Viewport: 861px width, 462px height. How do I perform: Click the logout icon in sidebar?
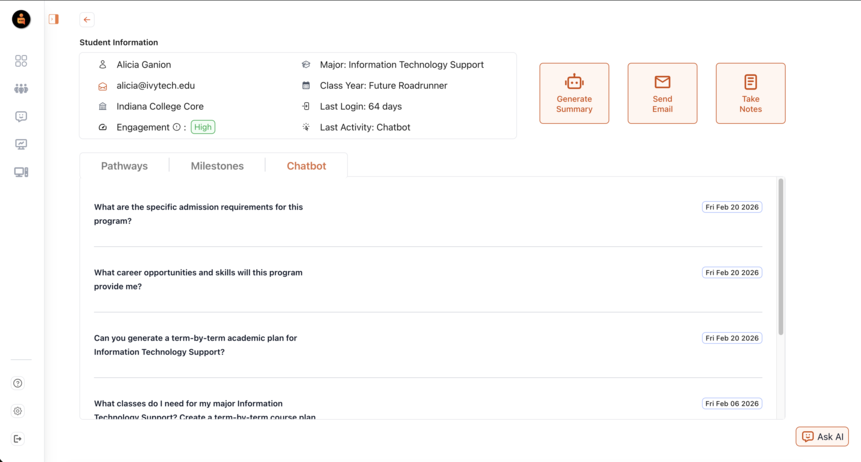tap(18, 439)
